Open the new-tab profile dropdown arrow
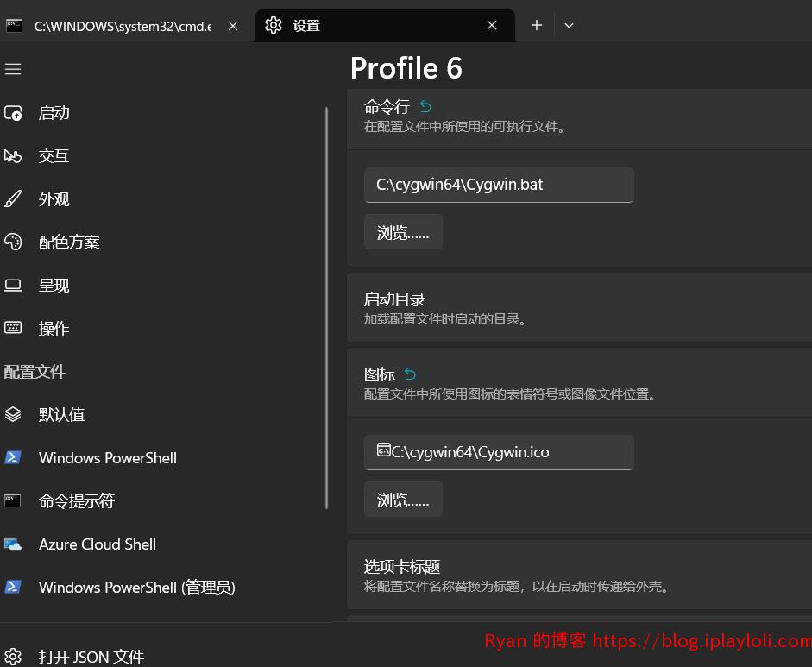 [x=569, y=25]
